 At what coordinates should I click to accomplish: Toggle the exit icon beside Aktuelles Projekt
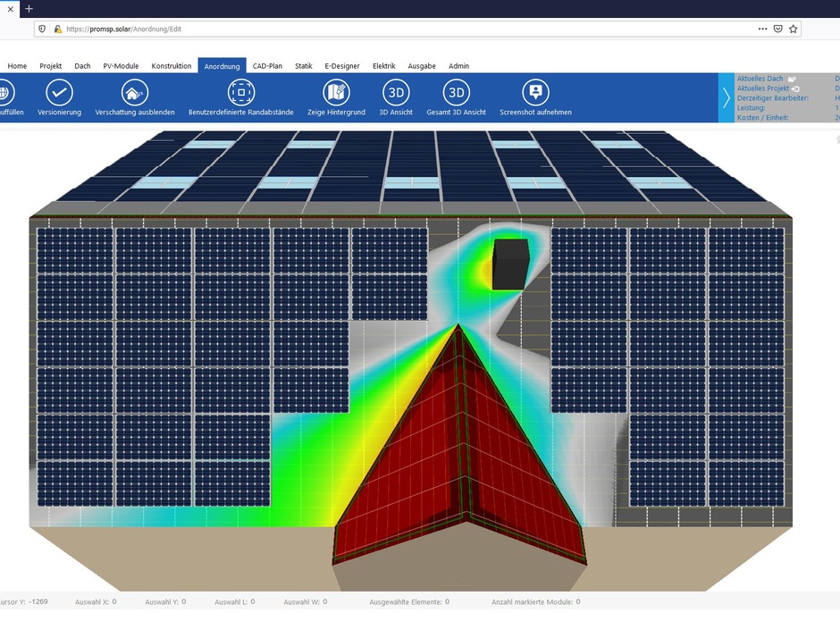[795, 88]
